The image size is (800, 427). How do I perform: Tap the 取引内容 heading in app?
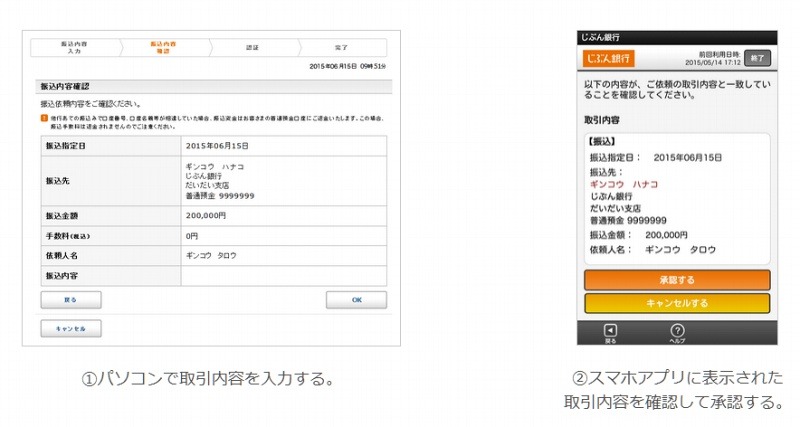(602, 120)
